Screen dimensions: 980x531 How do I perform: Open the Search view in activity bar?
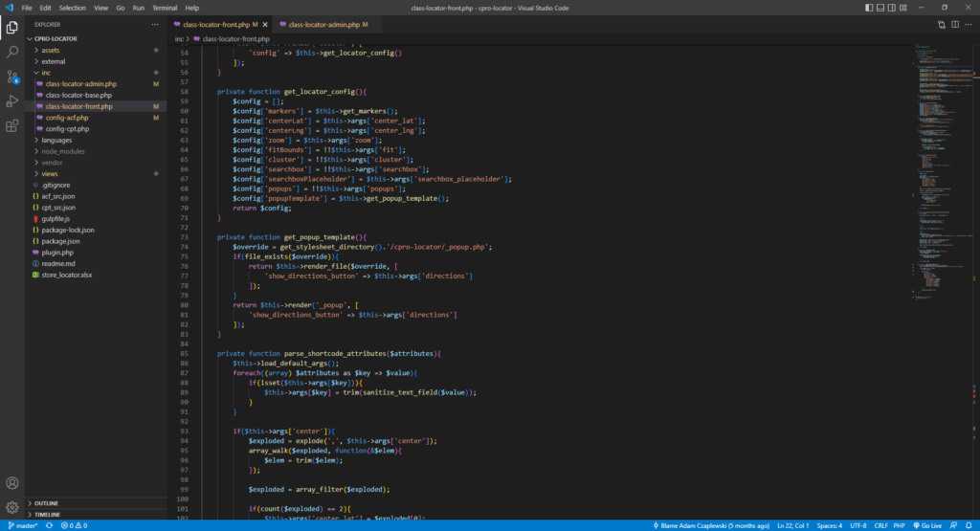[11, 52]
